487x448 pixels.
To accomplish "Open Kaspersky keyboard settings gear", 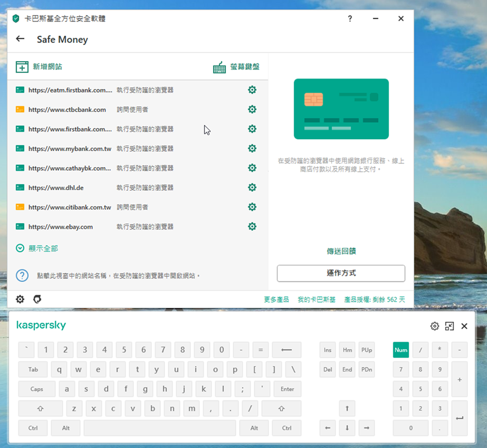I will pos(435,326).
